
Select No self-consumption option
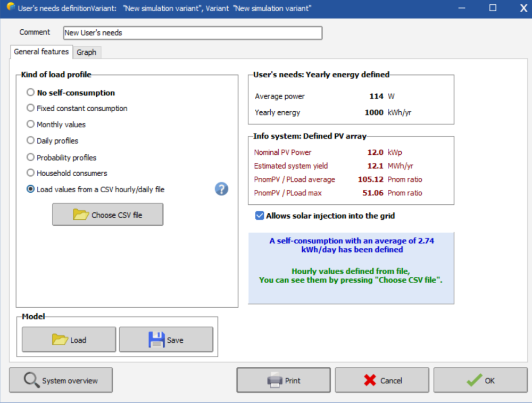click(31, 93)
